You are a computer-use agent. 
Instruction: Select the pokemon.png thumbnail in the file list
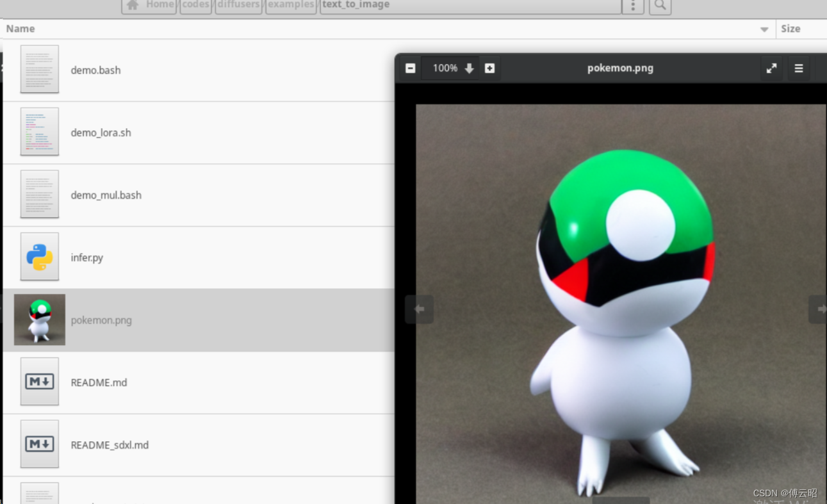[x=39, y=319]
